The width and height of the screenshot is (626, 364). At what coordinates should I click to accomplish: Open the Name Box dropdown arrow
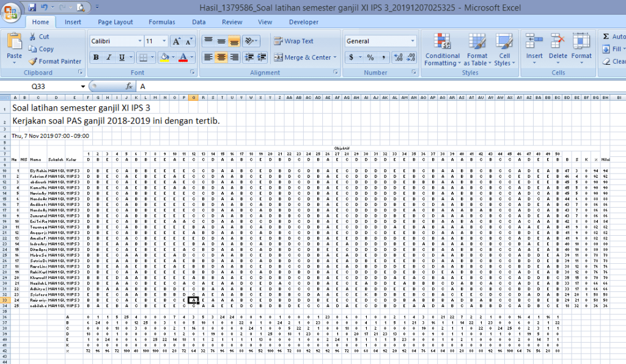[x=82, y=87]
